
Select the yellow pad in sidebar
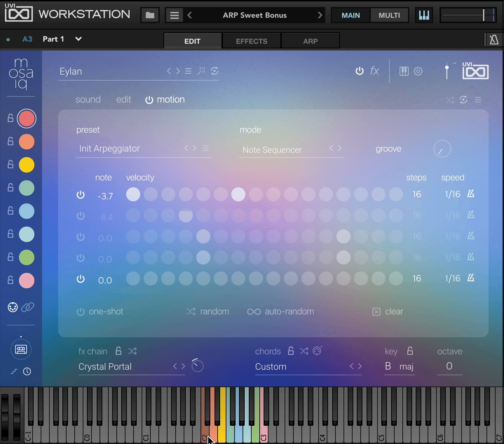(x=27, y=165)
